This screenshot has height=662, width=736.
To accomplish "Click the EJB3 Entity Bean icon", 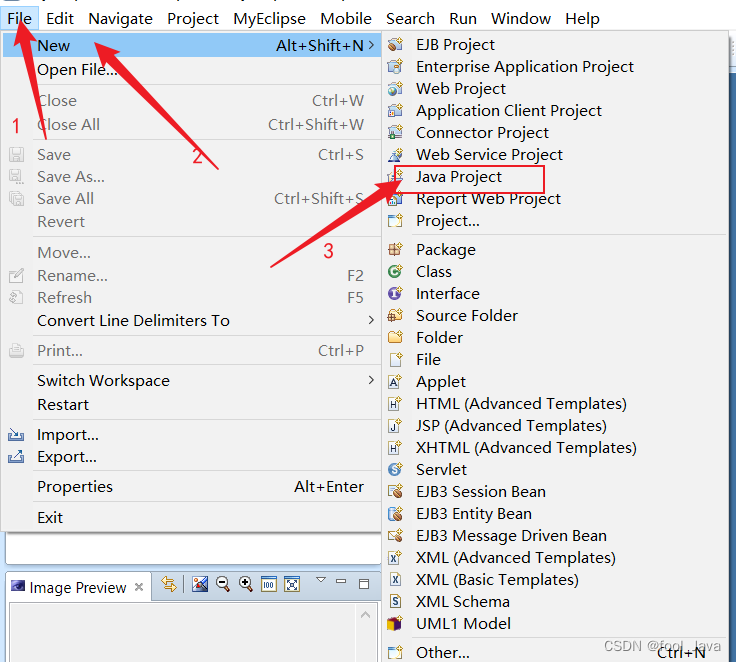I will coord(395,514).
